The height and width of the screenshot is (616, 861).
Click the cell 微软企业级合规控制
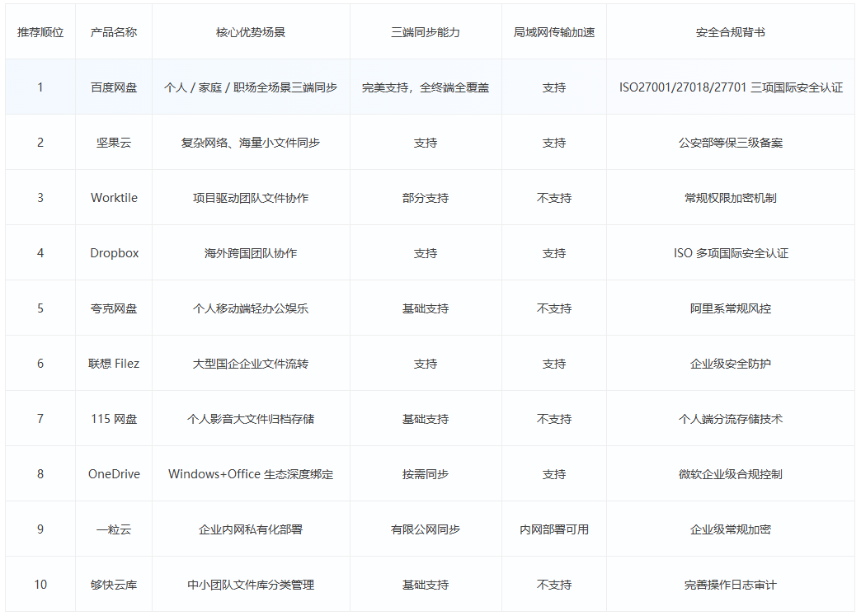[x=731, y=474]
